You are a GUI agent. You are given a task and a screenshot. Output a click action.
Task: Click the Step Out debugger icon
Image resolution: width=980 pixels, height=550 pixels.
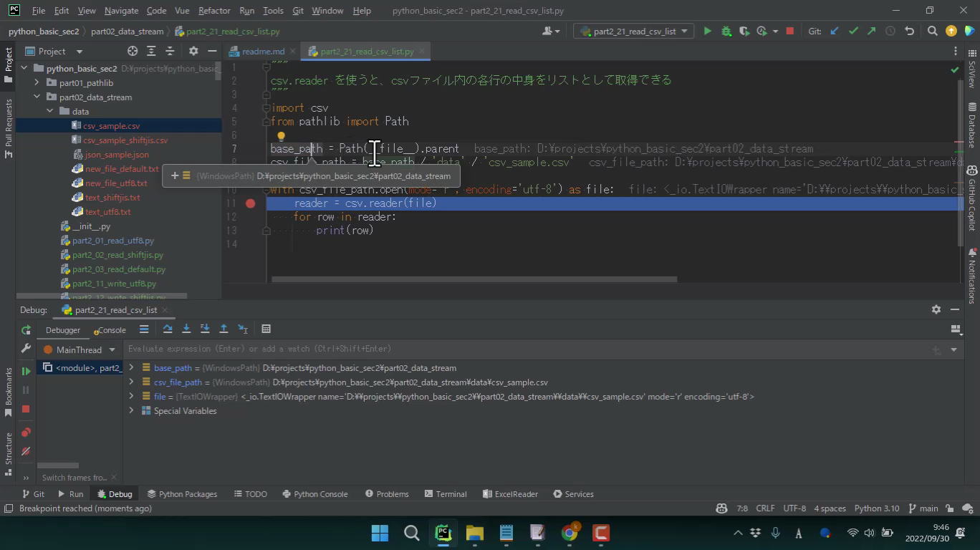point(224,329)
